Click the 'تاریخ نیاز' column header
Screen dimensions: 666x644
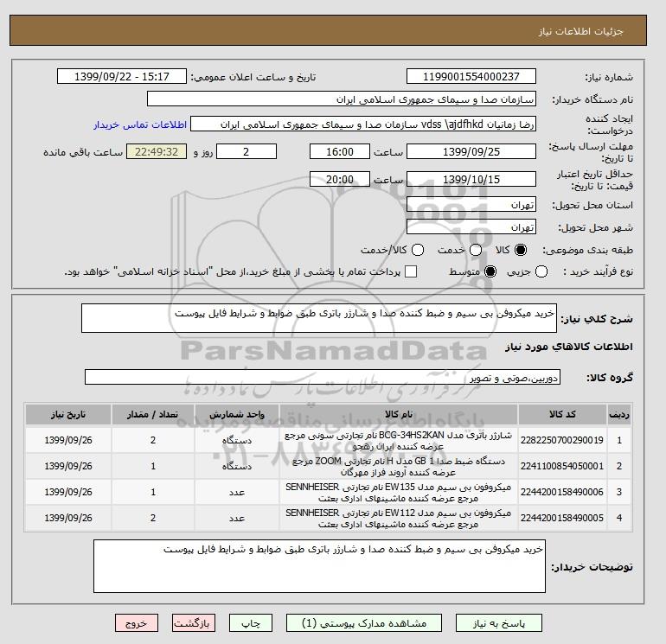66,414
